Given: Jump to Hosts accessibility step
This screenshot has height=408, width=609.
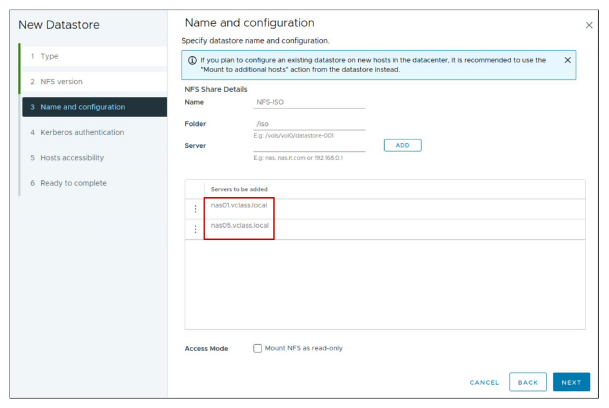Looking at the screenshot, I should [68, 157].
